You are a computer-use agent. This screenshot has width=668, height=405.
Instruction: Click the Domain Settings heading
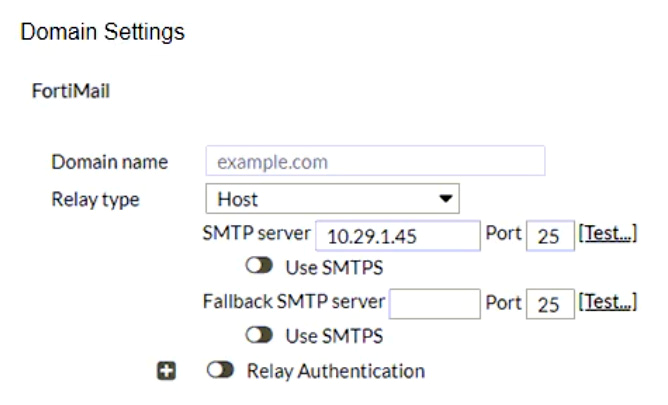[x=102, y=32]
